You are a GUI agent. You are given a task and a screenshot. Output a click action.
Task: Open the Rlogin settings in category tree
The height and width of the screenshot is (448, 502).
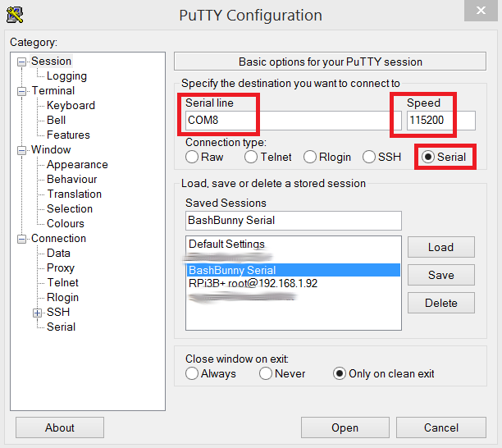pyautogui.click(x=62, y=297)
